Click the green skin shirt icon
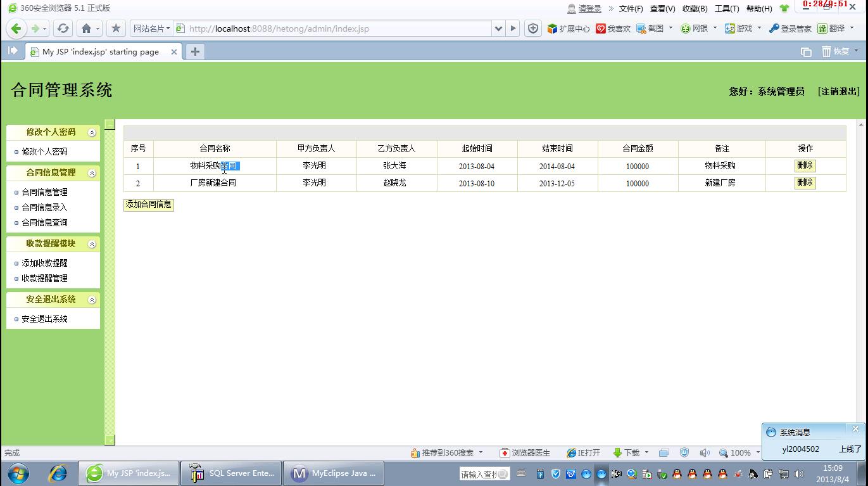 [784, 8]
